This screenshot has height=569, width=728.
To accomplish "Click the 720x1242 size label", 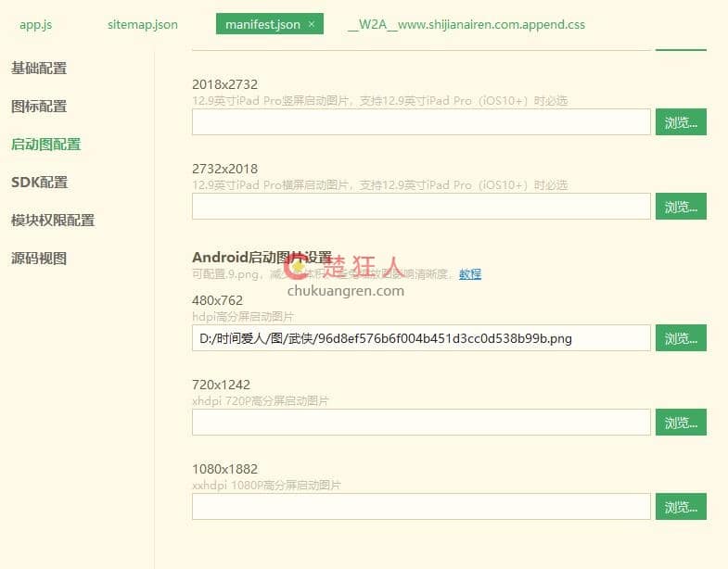I will point(221,385).
